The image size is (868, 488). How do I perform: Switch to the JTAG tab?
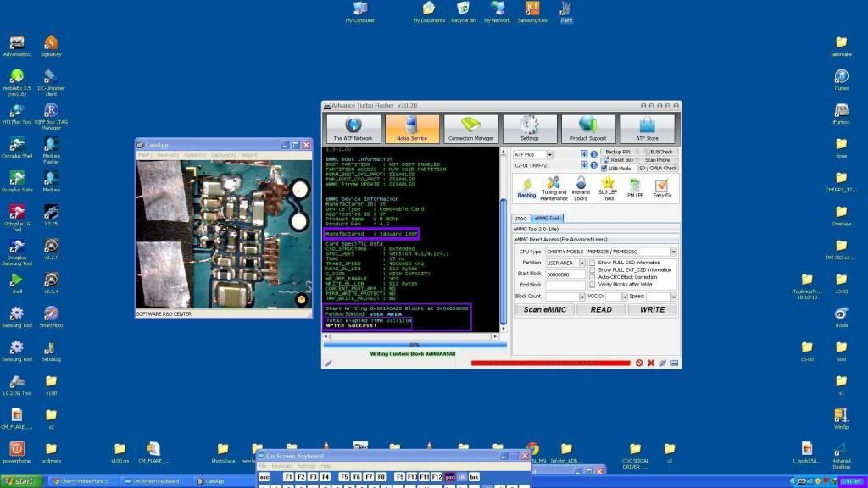520,219
